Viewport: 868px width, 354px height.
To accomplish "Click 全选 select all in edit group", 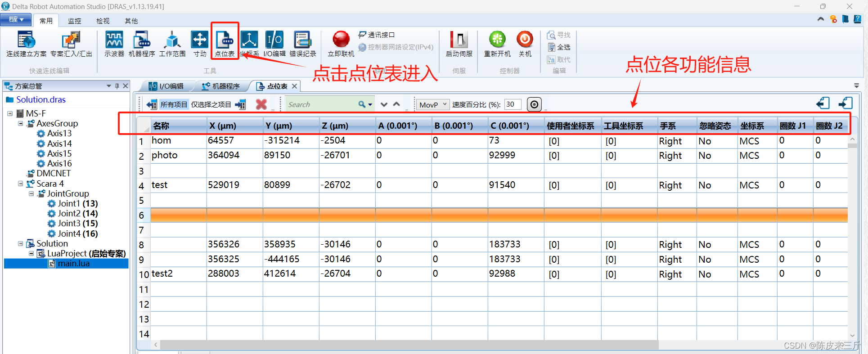I will pyautogui.click(x=559, y=47).
